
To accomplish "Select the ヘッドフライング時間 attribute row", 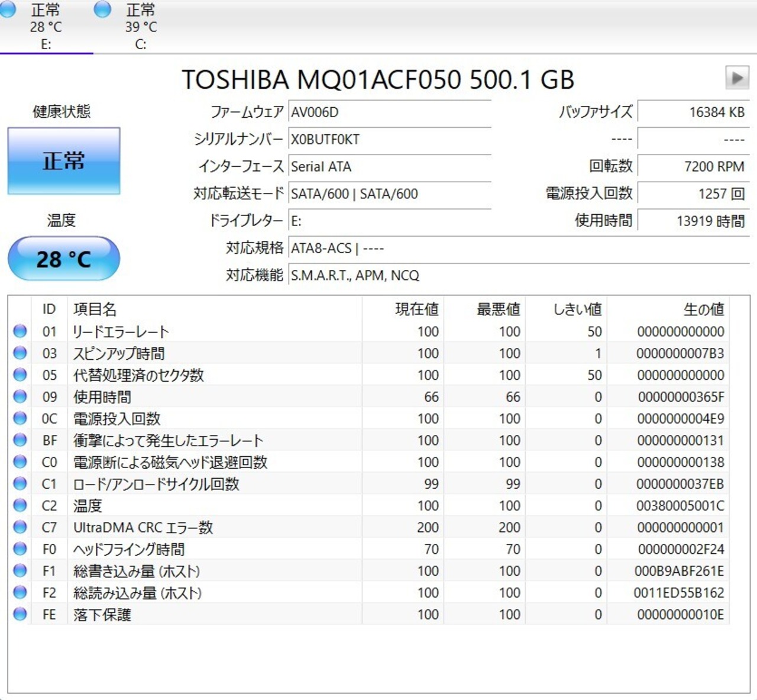I will (x=368, y=549).
